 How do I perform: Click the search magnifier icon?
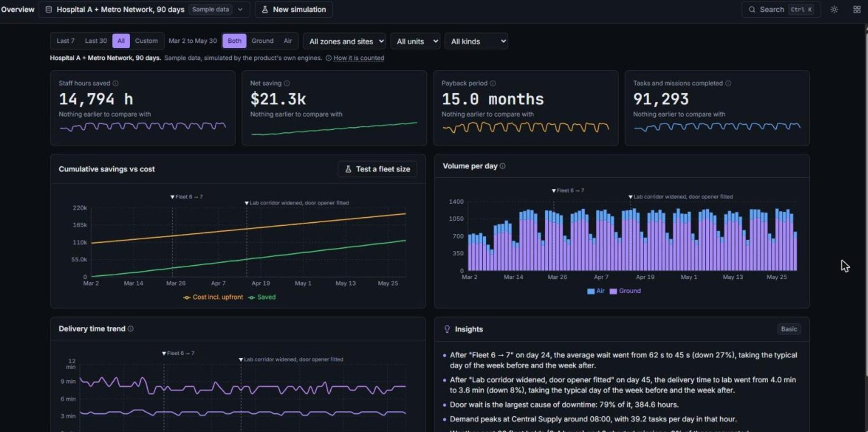[x=752, y=10]
